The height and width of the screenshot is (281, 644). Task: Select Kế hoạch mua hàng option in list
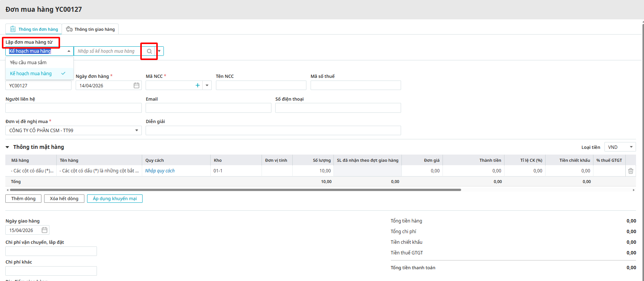point(31,74)
